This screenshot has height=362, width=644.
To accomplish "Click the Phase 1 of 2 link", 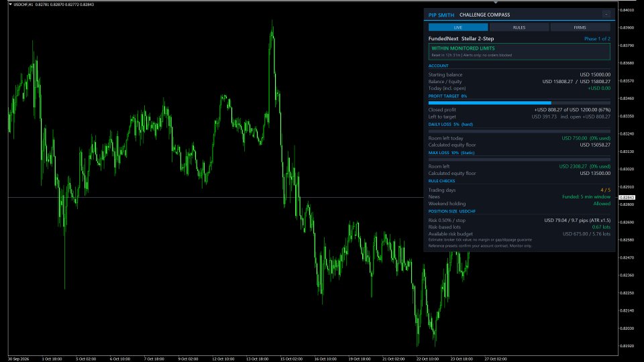I will 597,39.
